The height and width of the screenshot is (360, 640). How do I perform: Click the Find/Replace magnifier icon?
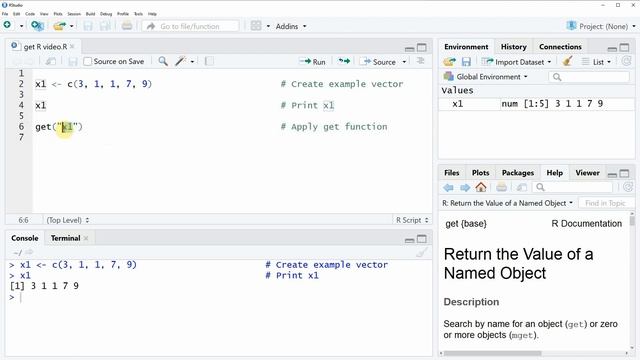pos(163,61)
